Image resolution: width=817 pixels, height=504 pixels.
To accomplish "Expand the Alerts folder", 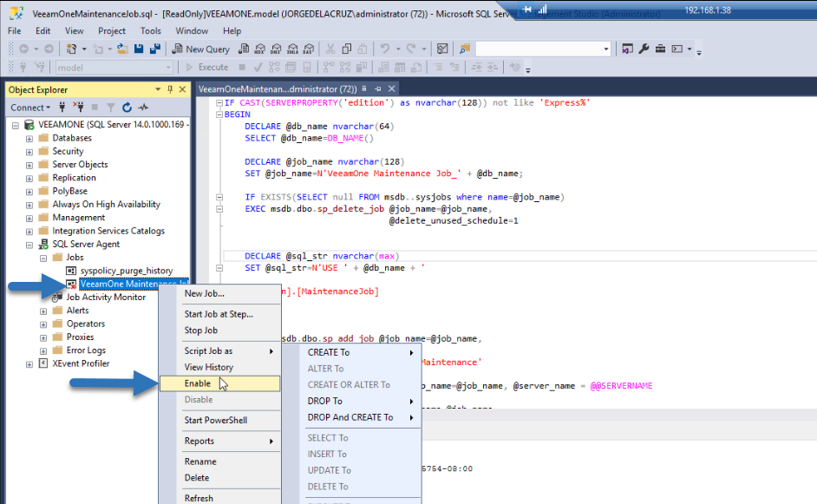I will pos(43,311).
